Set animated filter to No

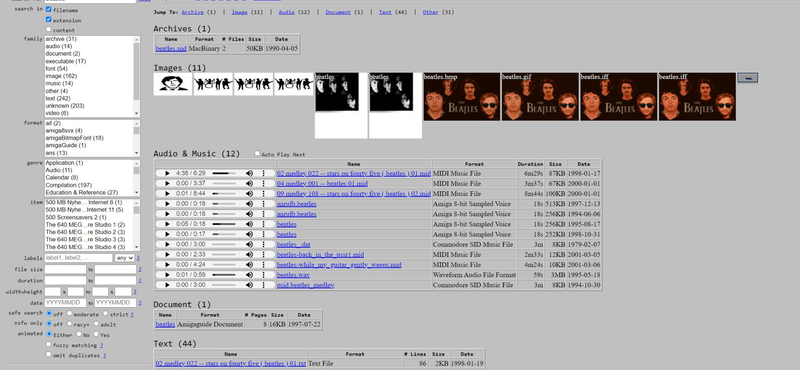tap(79, 334)
